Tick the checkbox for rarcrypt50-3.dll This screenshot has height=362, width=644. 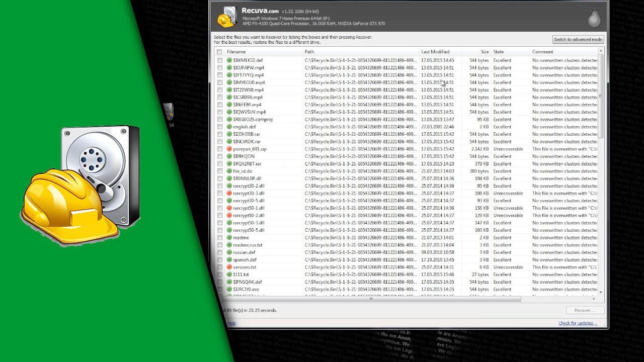pyautogui.click(x=219, y=223)
